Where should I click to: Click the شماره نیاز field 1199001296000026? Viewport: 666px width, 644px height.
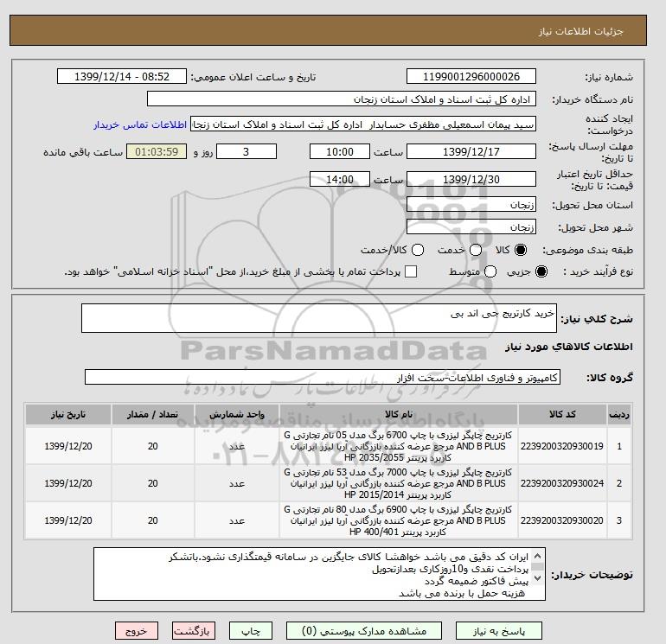coord(471,76)
